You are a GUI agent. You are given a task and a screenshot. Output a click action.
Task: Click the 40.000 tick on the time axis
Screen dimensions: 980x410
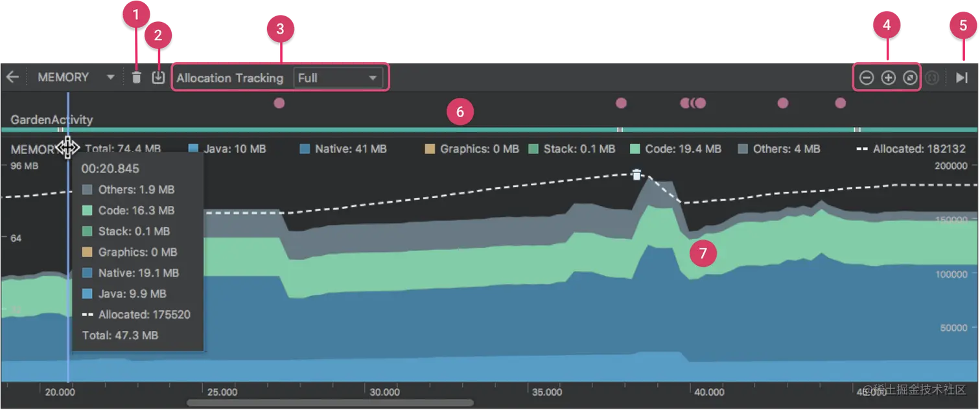click(709, 392)
